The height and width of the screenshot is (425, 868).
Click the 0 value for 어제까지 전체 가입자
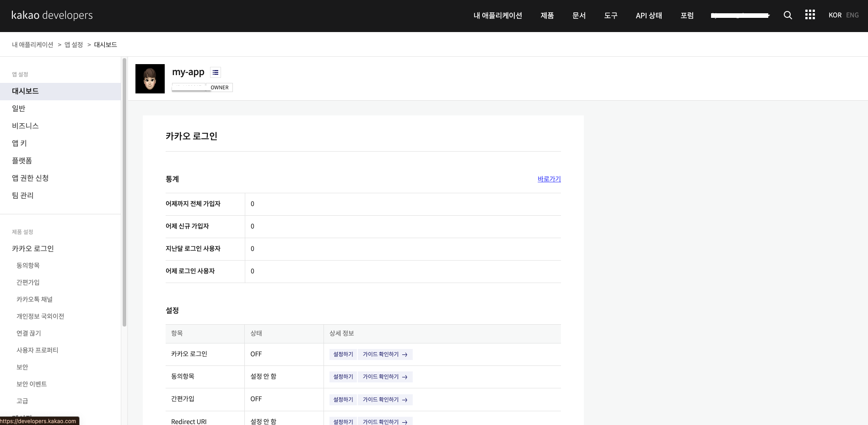(253, 204)
